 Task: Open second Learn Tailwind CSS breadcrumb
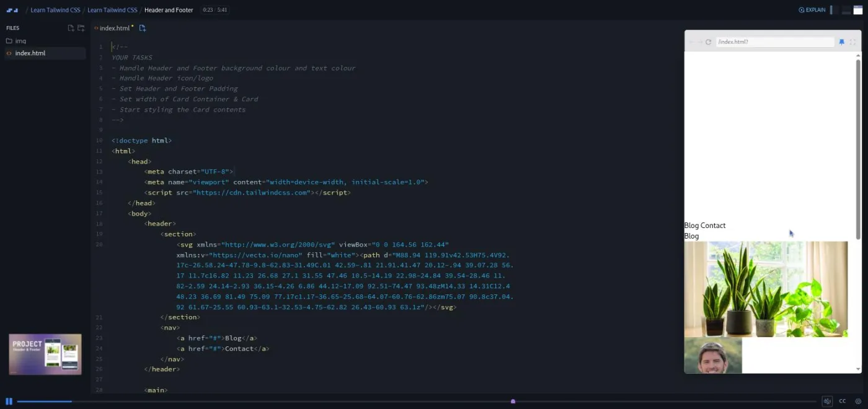(x=112, y=10)
